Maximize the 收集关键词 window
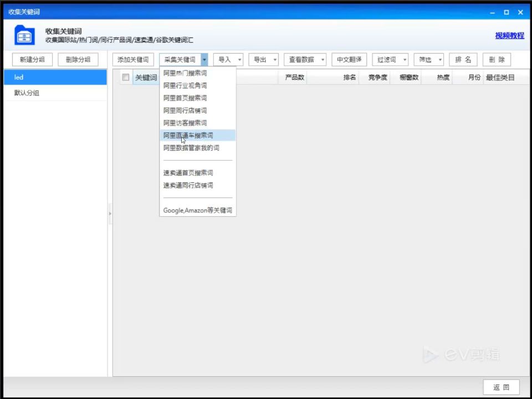The width and height of the screenshot is (532, 399). coord(506,12)
